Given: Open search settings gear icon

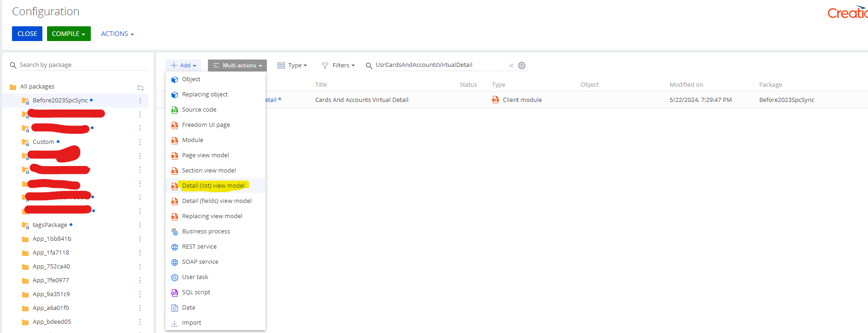Looking at the screenshot, I should point(522,65).
